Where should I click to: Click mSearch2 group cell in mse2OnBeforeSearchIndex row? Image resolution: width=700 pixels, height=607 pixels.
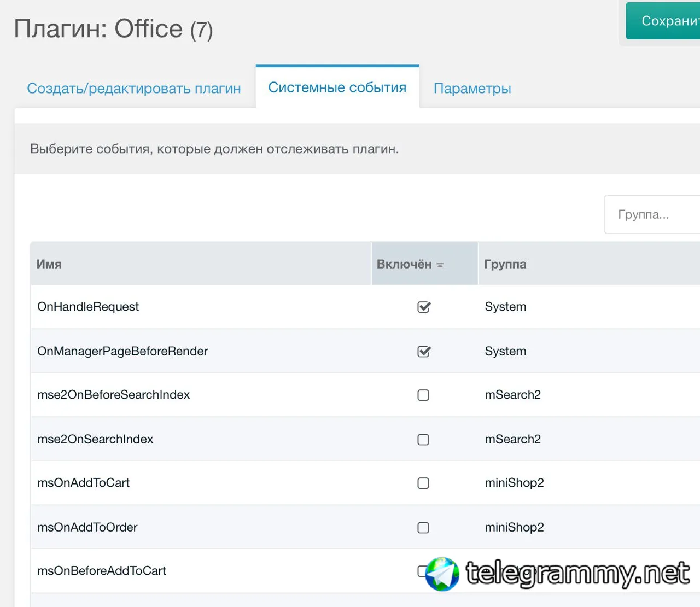coord(512,395)
